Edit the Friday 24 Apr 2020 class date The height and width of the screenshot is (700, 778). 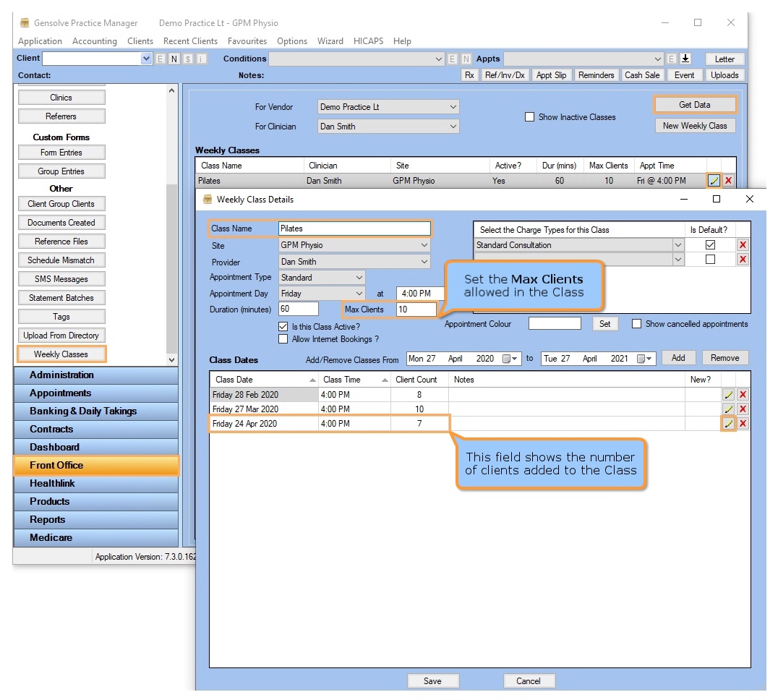[728, 424]
